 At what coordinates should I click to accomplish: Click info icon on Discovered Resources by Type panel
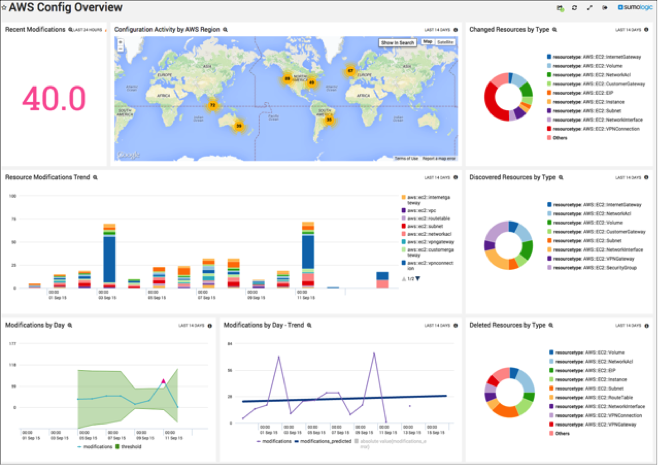[x=646, y=178]
